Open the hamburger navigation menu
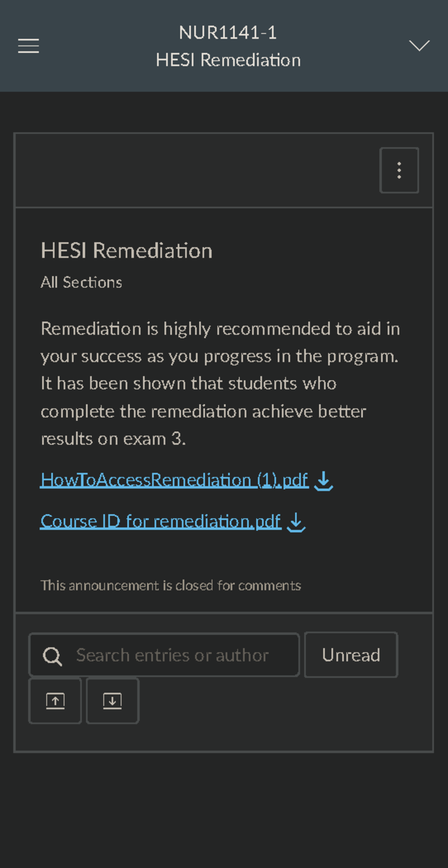The height and width of the screenshot is (868, 448). 28,46
